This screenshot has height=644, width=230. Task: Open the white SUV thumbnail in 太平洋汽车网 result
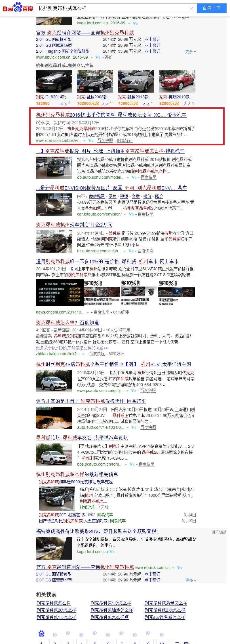coord(54,381)
